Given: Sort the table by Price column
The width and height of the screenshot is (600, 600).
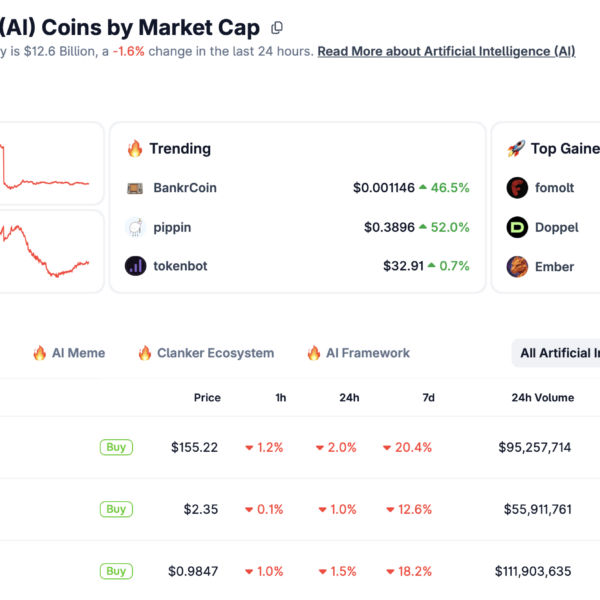Looking at the screenshot, I should point(207,398).
